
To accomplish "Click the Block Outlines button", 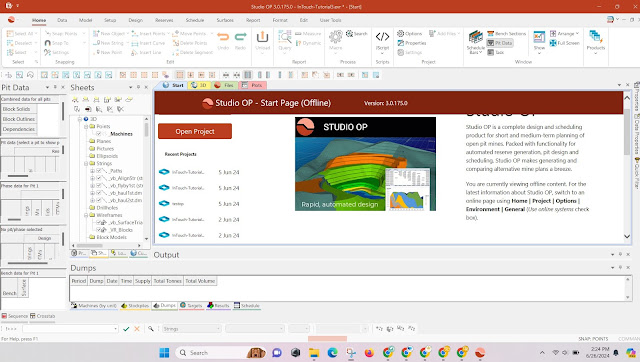I will point(18,119).
